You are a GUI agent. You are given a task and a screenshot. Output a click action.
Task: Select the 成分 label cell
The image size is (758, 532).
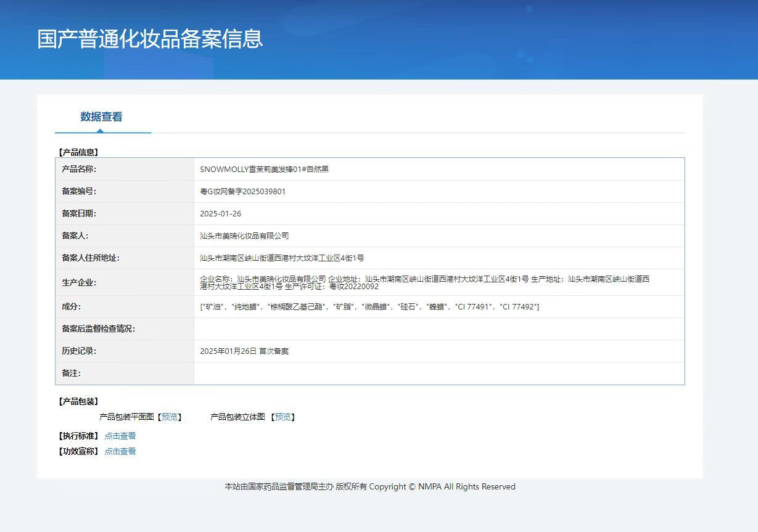click(125, 306)
